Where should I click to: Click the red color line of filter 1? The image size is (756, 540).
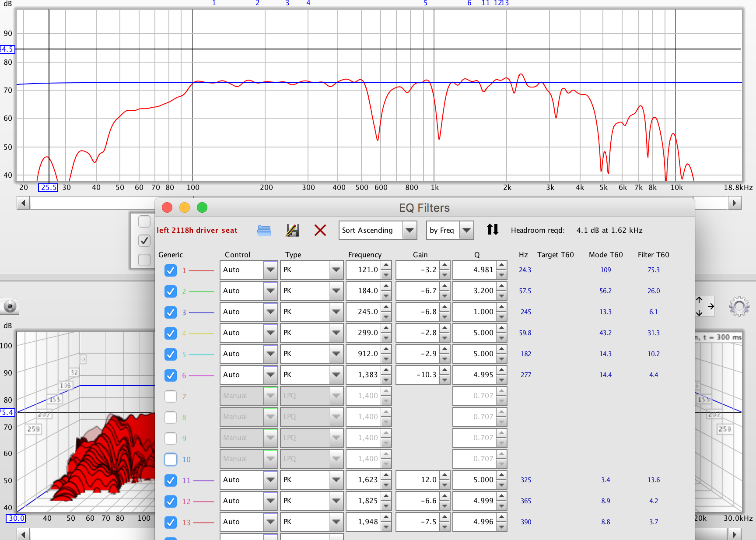201,271
